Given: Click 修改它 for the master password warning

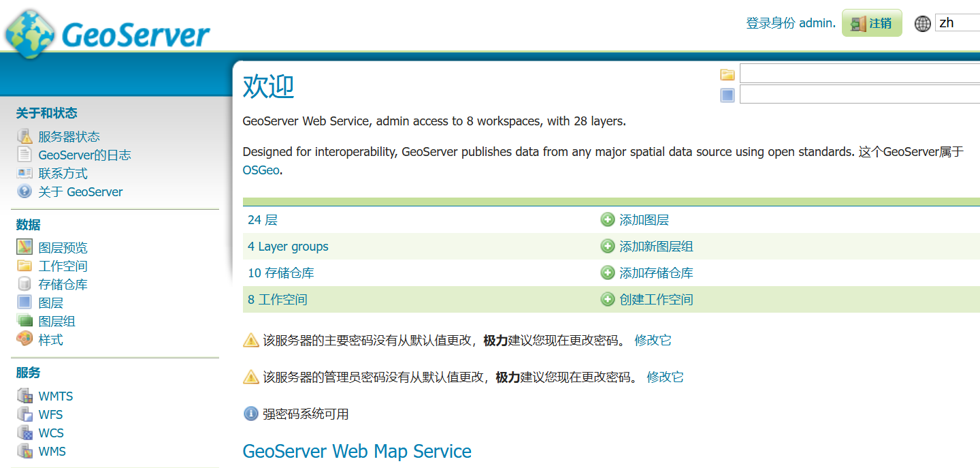Looking at the screenshot, I should point(653,340).
